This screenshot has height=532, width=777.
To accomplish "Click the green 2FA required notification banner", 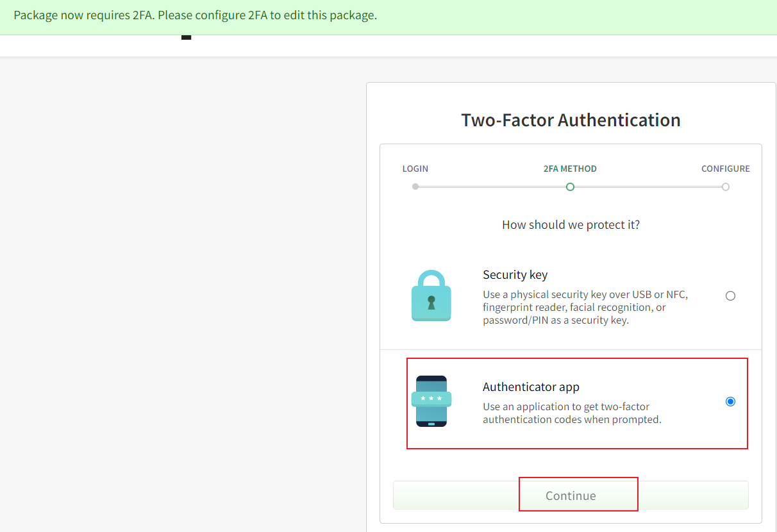I will [x=195, y=15].
